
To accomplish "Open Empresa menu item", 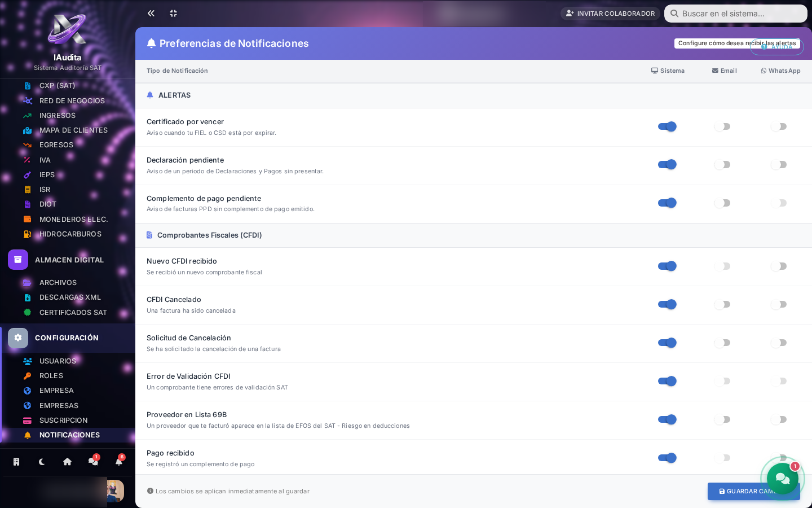I will 68,391.
